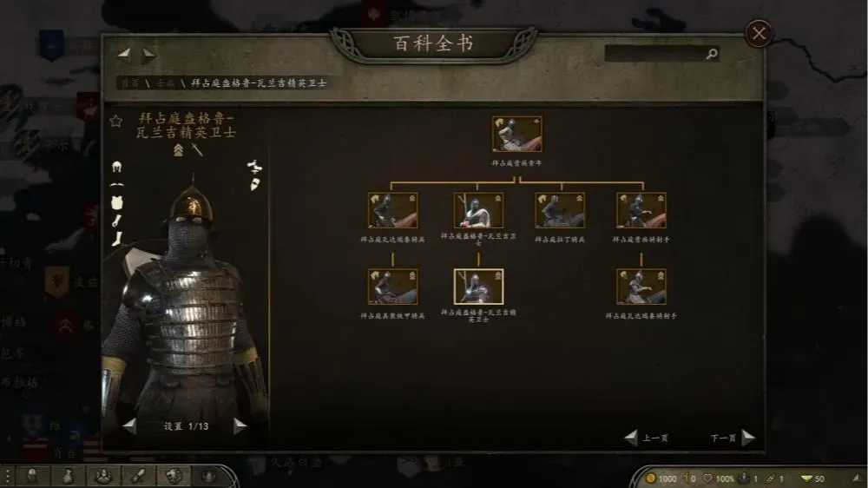868x488 pixels.
Task: Show next equipment set with right arrow
Action: pyautogui.click(x=240, y=426)
